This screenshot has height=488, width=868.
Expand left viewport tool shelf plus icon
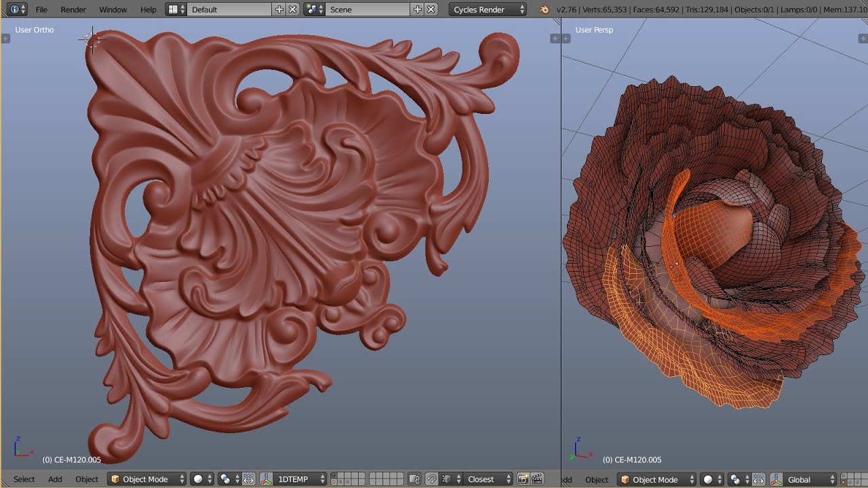pos(5,39)
